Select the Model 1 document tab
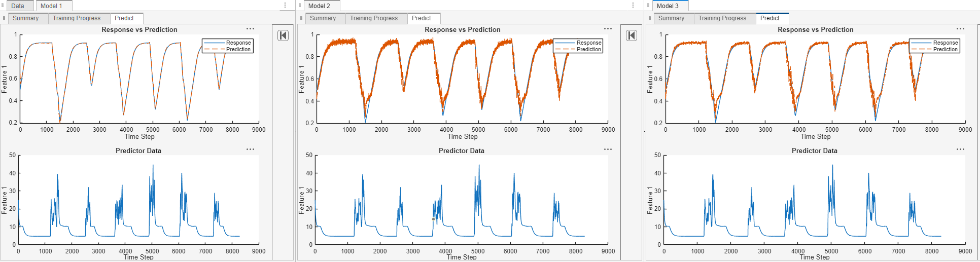The image size is (980, 262). tap(51, 6)
